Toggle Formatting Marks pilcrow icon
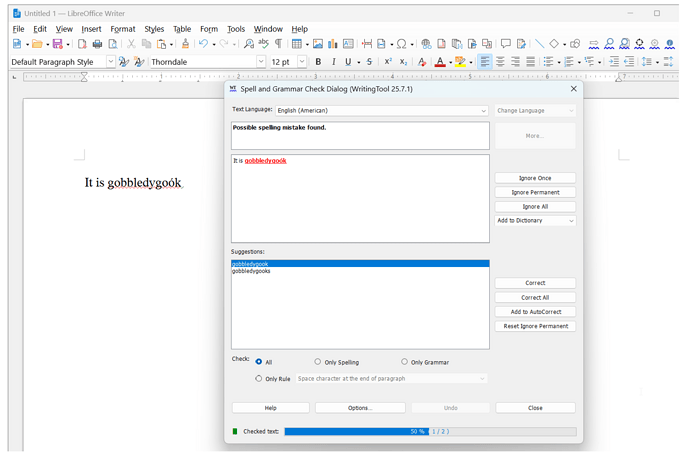Viewport: 690px width, 467px height. (278, 44)
